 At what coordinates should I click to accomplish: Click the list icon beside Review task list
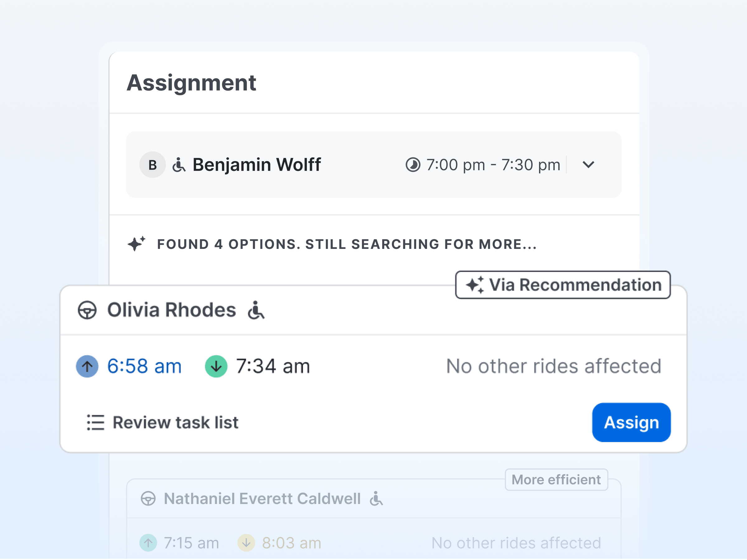(x=96, y=422)
